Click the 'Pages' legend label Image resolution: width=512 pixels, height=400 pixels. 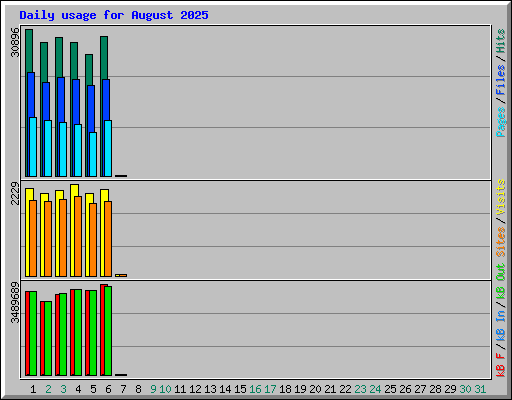tap(501, 122)
